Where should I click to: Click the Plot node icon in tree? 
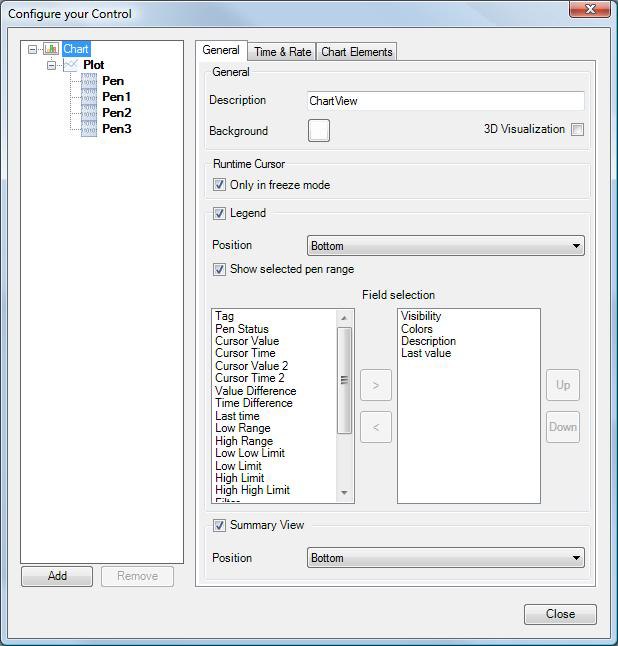(x=71, y=65)
